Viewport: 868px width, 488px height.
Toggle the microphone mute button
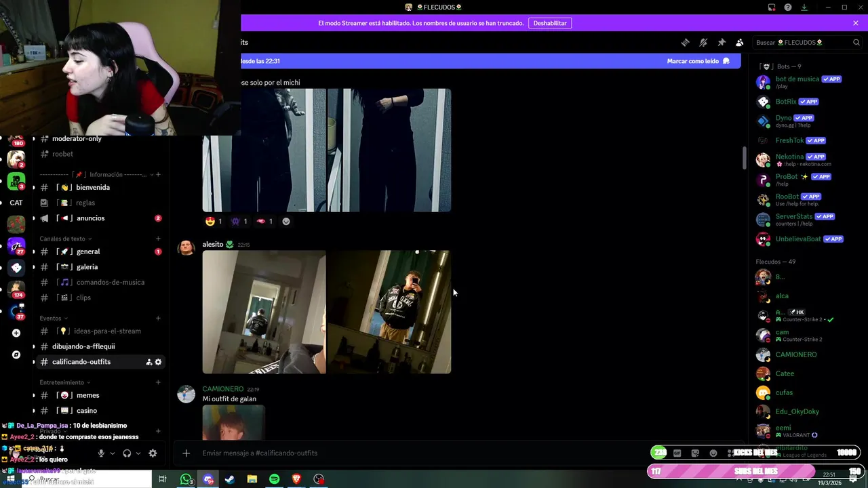[101, 453]
